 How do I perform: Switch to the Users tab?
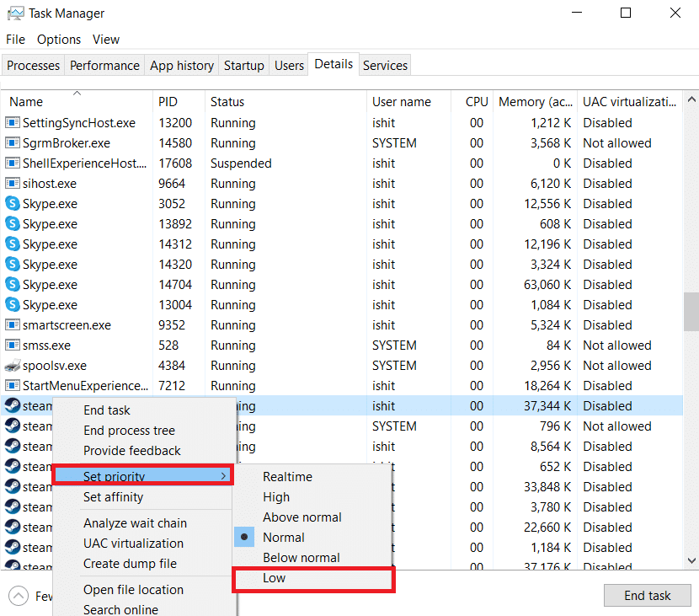(x=289, y=66)
